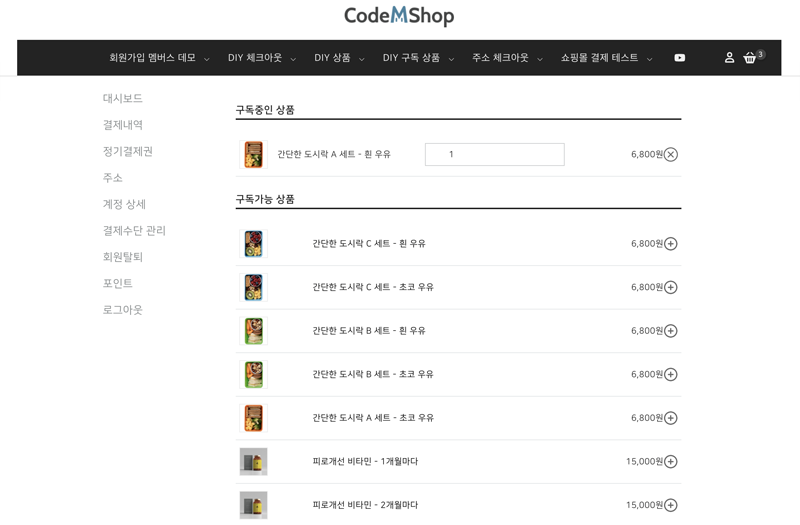
Task: Click the user account icon
Action: 729,58
